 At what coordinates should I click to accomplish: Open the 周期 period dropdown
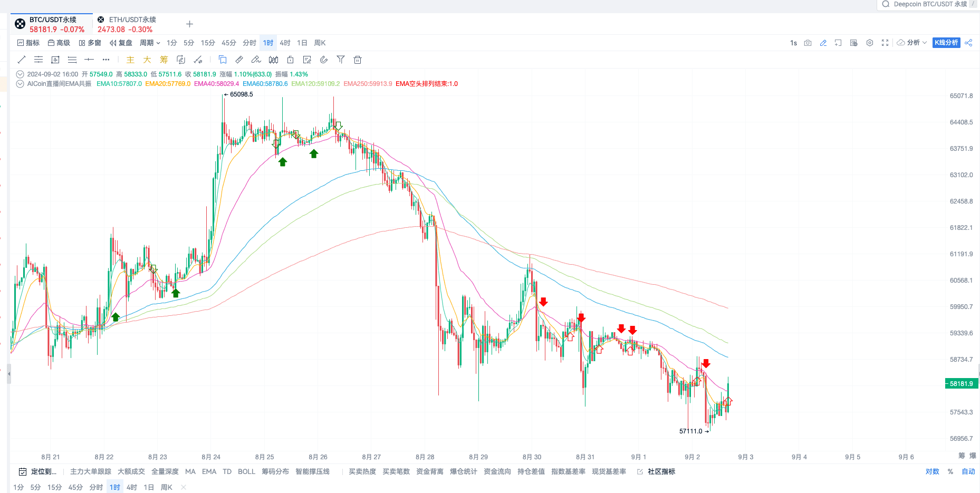(150, 43)
